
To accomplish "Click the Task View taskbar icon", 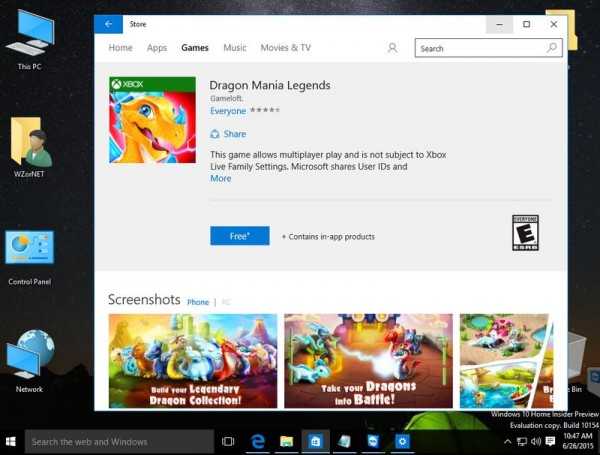I will 228,441.
